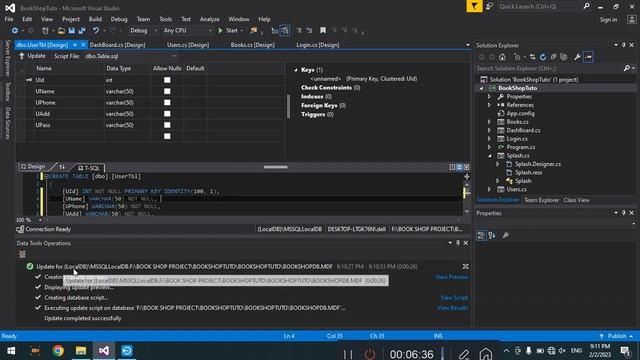This screenshot has height=360, width=640.
Task: Click the Quick Launch search magnifier icon
Action: click(x=587, y=7)
